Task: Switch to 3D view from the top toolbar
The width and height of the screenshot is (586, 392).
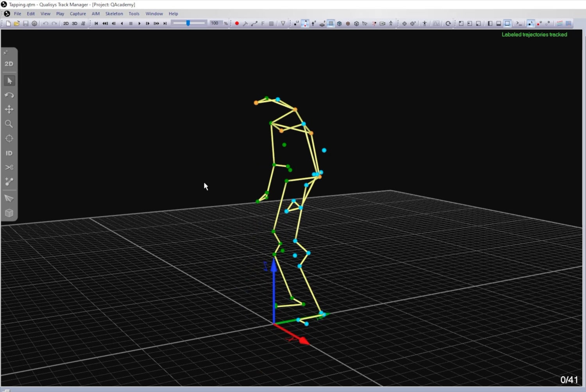Action: [75, 23]
